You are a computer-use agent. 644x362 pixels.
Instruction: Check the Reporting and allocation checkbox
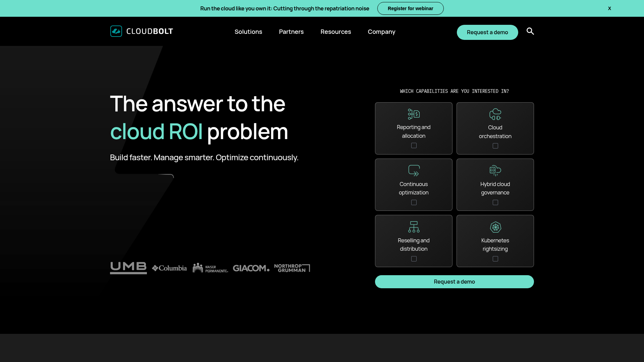414,145
